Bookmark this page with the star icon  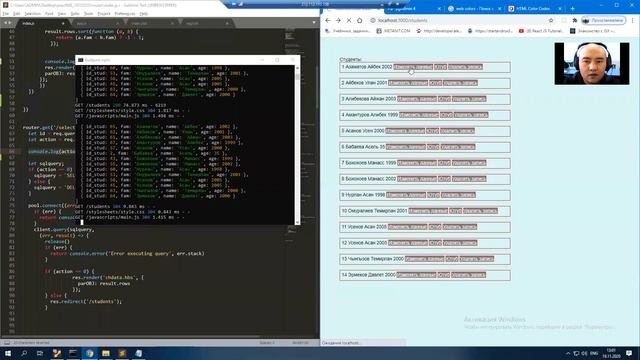[551, 20]
